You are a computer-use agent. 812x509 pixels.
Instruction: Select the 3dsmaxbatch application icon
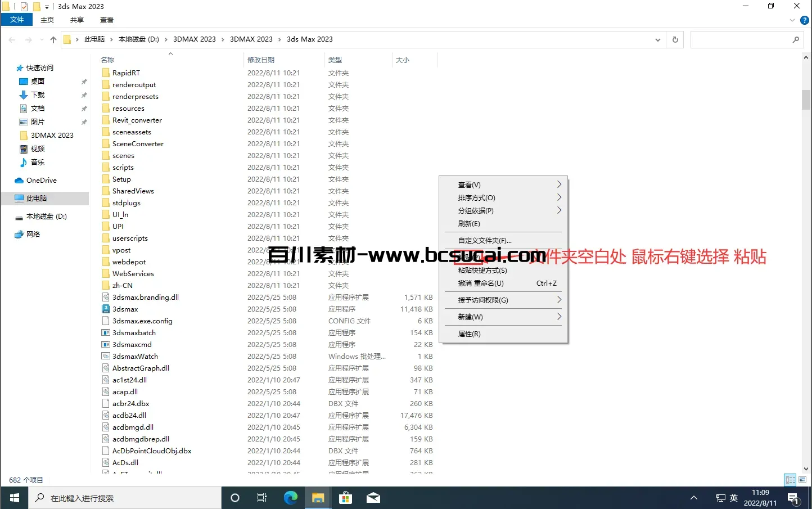click(106, 332)
